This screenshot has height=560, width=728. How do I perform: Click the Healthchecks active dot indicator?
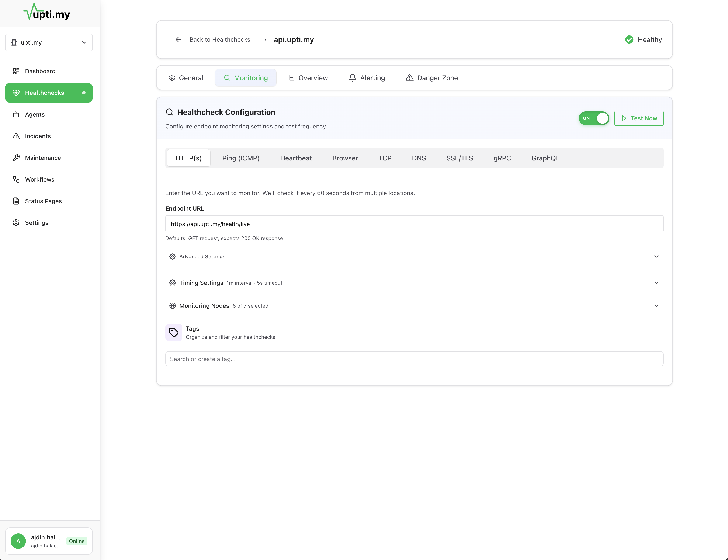(84, 93)
